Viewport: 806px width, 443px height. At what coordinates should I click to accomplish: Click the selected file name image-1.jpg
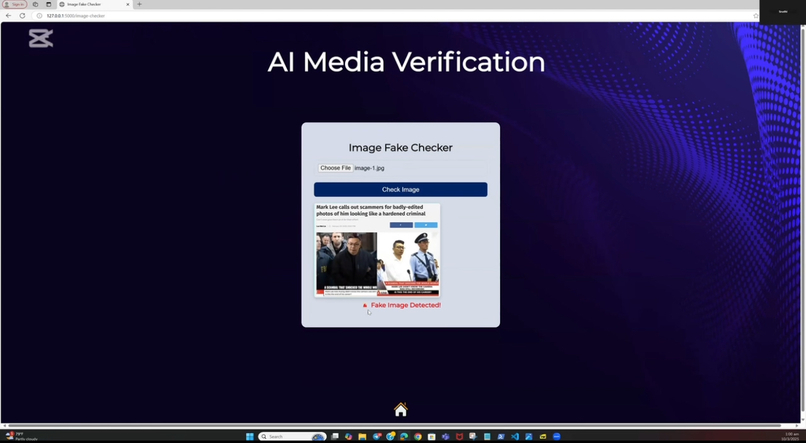click(370, 168)
